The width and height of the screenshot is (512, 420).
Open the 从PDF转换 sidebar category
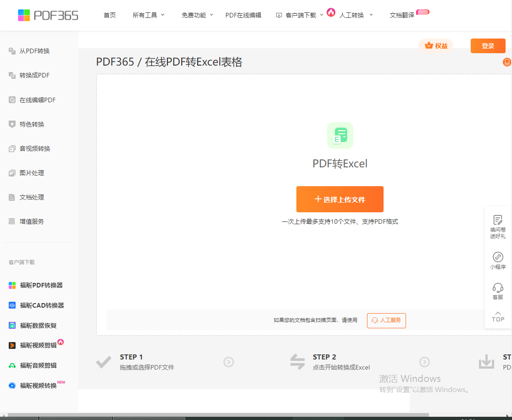[x=34, y=51]
